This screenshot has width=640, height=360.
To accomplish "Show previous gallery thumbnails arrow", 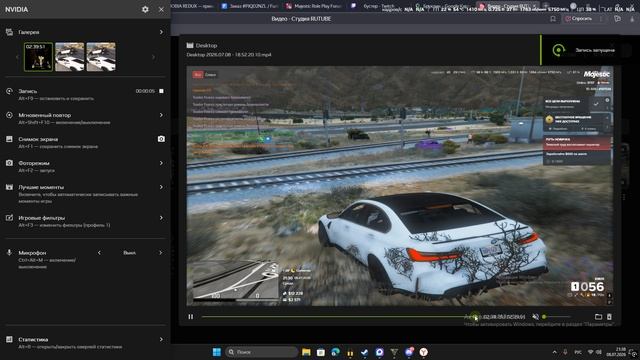I will [17, 57].
